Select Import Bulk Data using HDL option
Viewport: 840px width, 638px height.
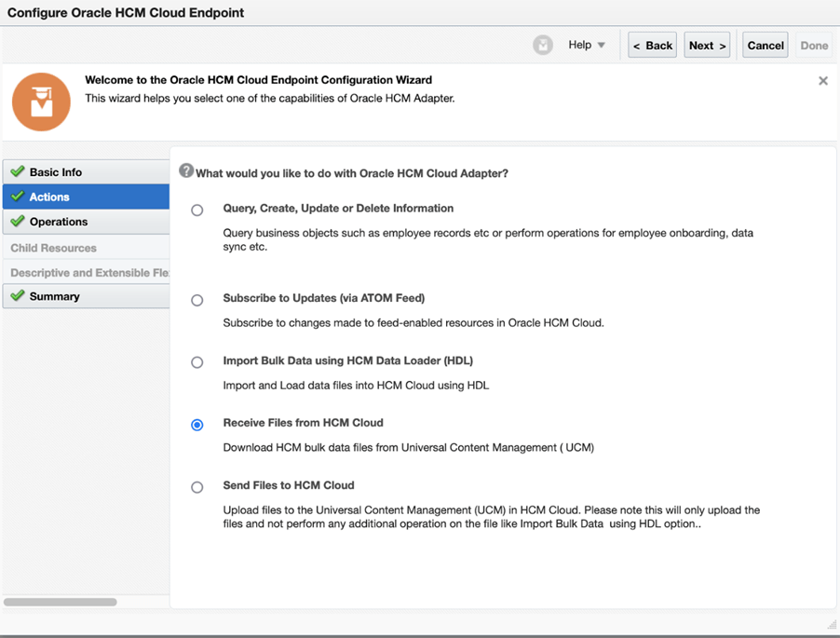(197, 362)
